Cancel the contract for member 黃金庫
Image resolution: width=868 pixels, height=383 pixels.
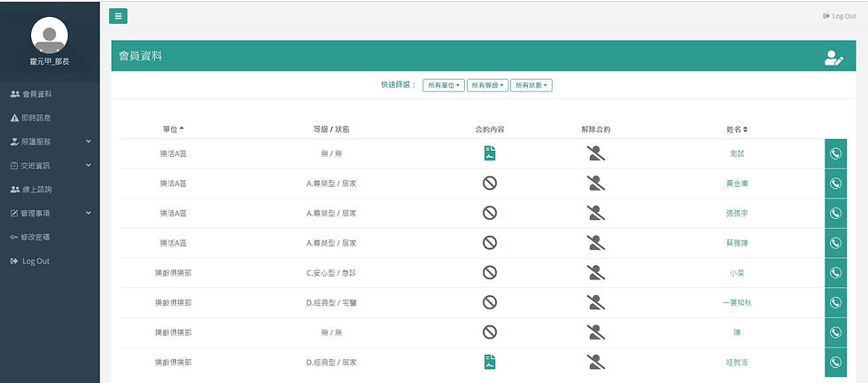click(x=595, y=183)
